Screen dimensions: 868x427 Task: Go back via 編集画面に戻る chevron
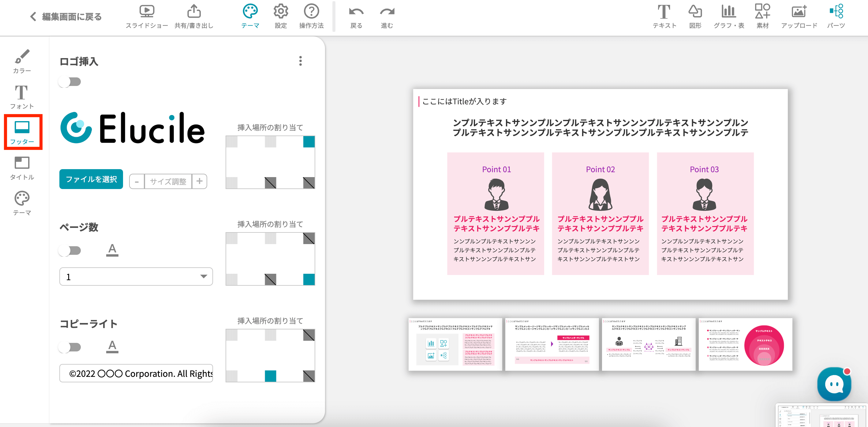point(33,17)
